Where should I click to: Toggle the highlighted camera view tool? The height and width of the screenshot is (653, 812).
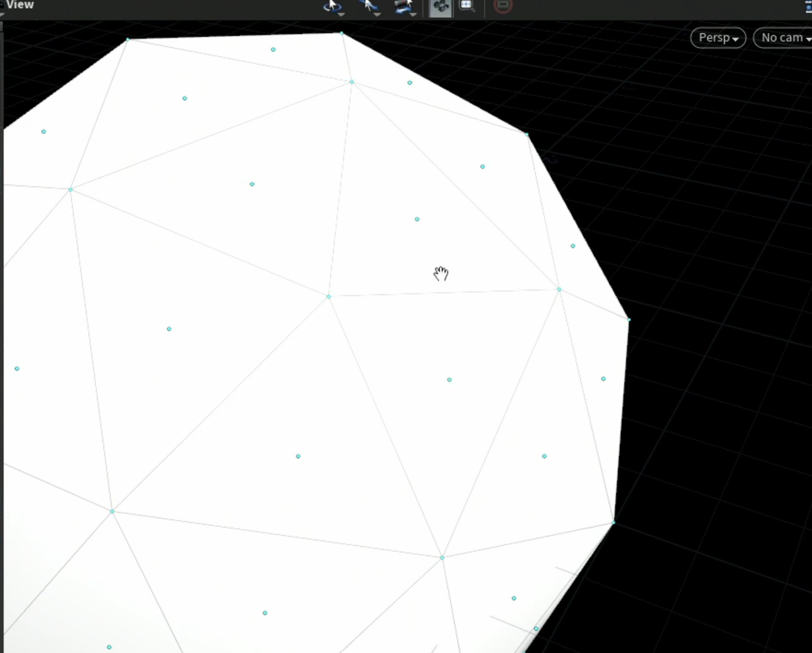click(441, 7)
